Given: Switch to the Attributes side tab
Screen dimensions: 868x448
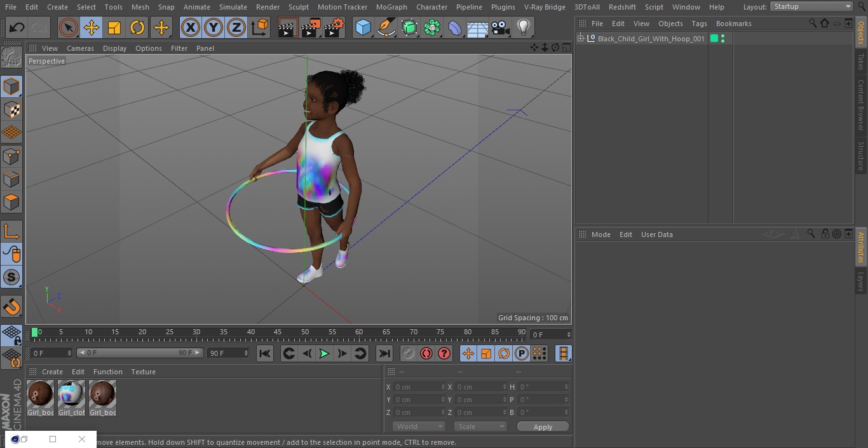Looking at the screenshot, I should (x=861, y=247).
